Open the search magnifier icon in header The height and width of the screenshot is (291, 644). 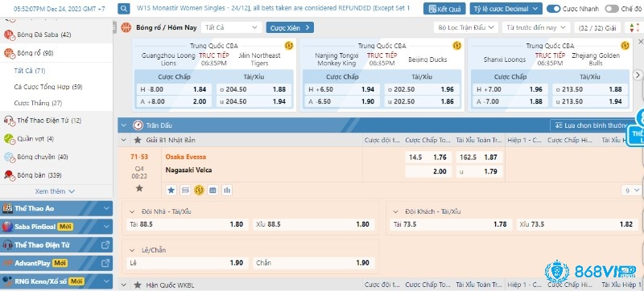(x=124, y=9)
